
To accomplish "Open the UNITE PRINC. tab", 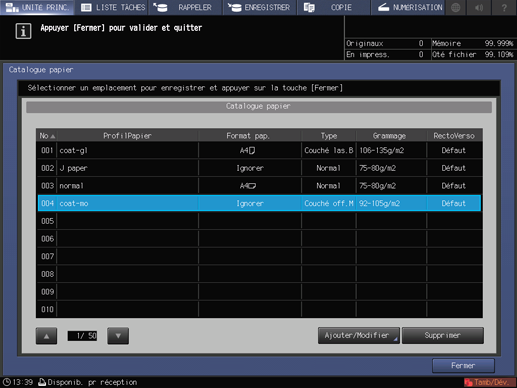I will [x=37, y=7].
